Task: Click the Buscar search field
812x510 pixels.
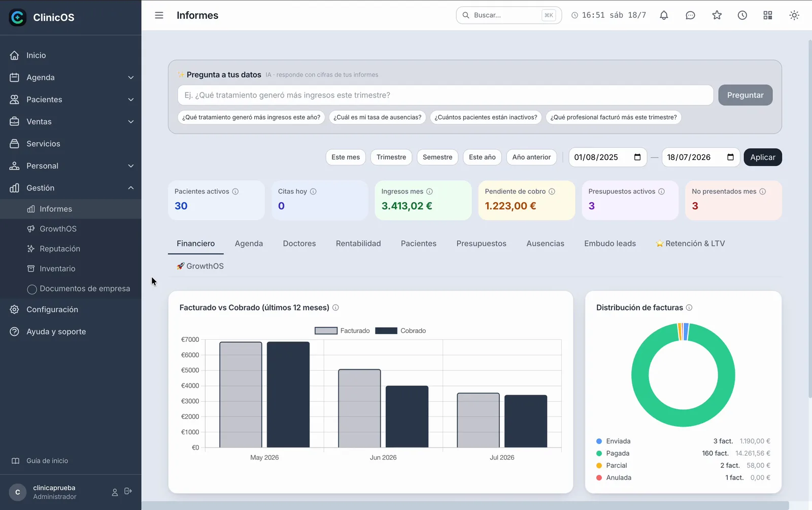Action: coord(509,15)
